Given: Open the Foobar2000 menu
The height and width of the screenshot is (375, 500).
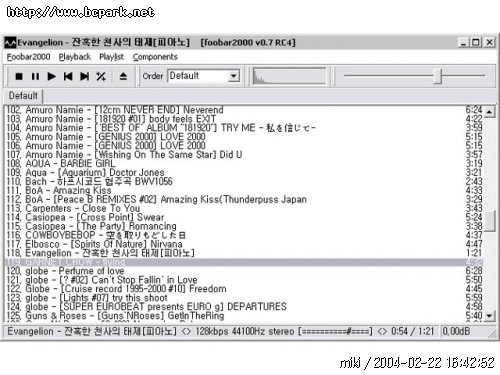Looking at the screenshot, I should [x=28, y=57].
